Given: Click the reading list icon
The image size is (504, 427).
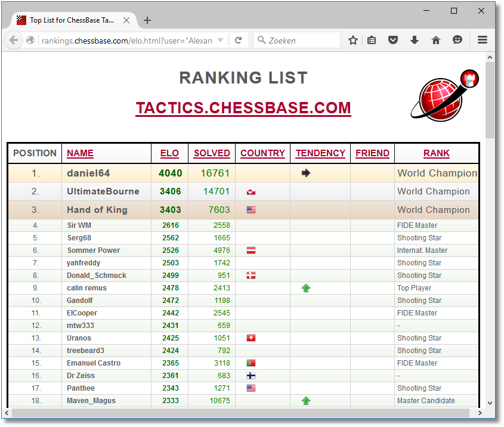Looking at the screenshot, I should point(372,40).
